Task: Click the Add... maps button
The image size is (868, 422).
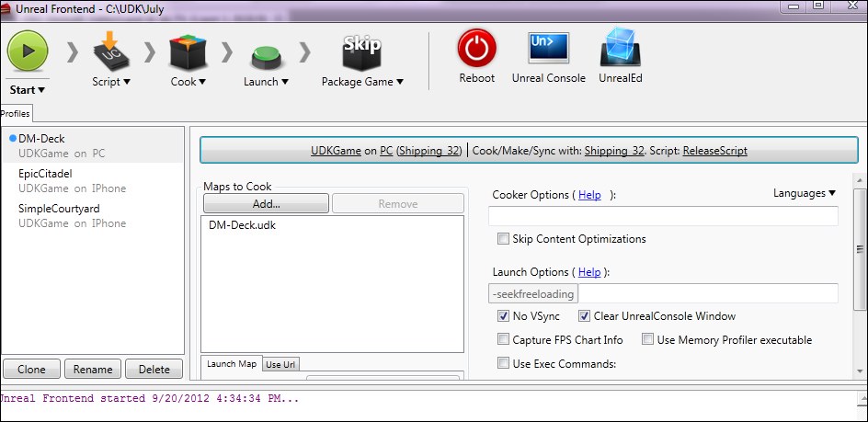Action: (267, 204)
